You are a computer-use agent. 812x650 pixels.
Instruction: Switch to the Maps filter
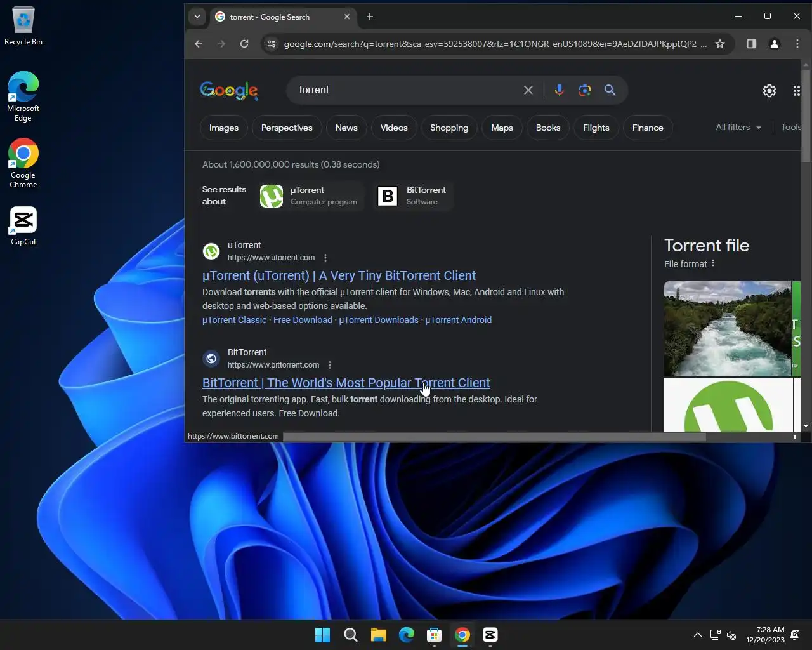tap(502, 128)
